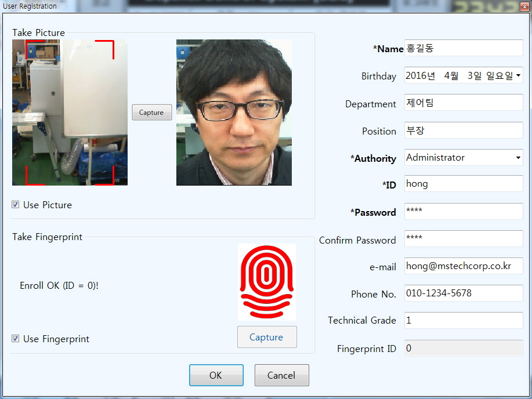
Task: Click the disabled Fingerprint ID field
Action: pos(464,348)
